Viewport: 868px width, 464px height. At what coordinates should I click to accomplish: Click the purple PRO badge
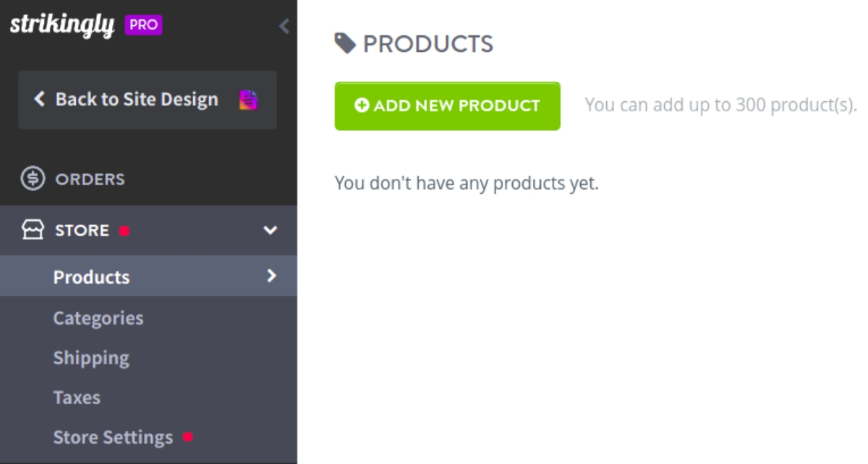(142, 26)
